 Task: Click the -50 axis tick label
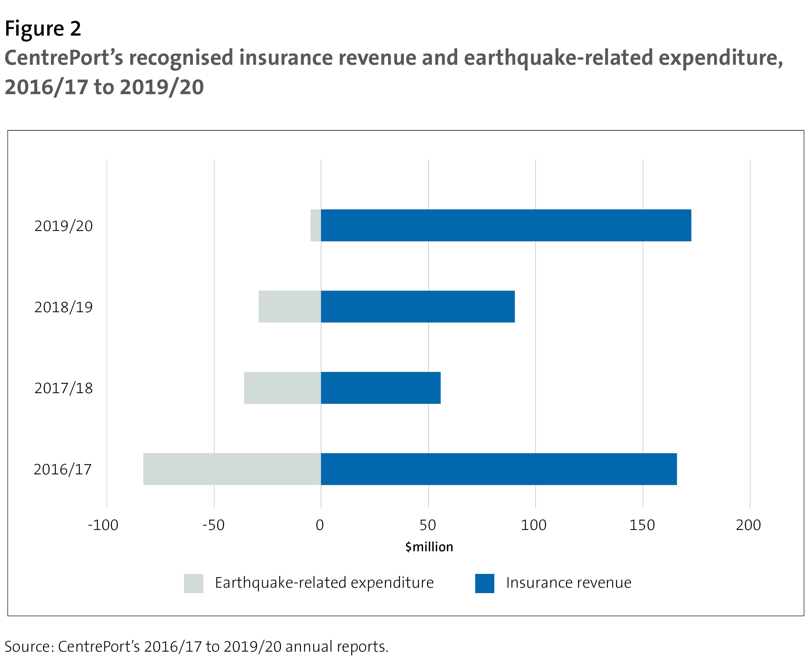click(x=214, y=525)
